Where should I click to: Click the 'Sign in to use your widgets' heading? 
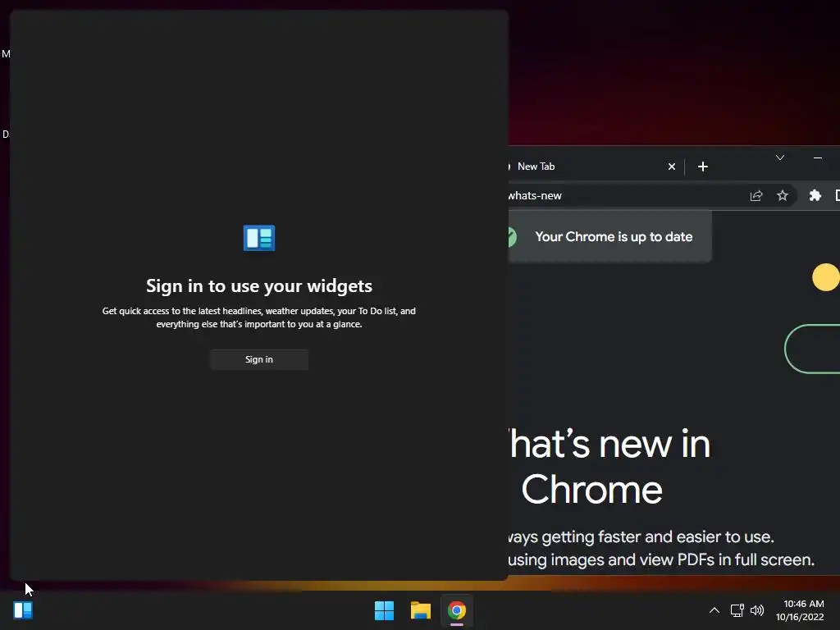point(259,286)
